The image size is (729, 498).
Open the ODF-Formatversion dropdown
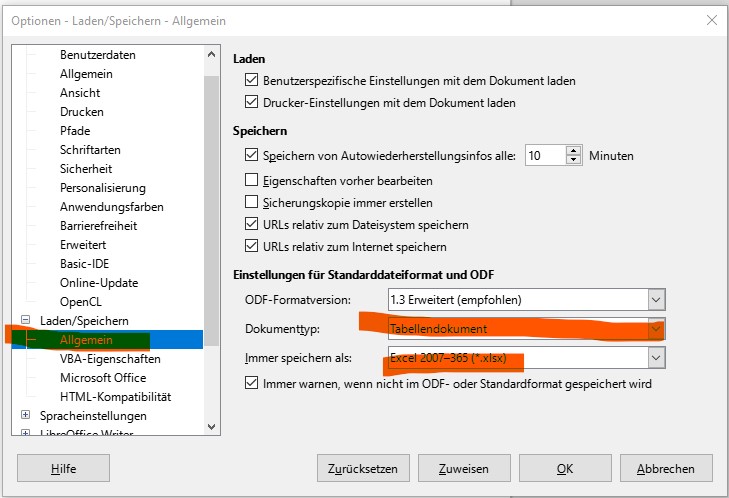pos(656,299)
